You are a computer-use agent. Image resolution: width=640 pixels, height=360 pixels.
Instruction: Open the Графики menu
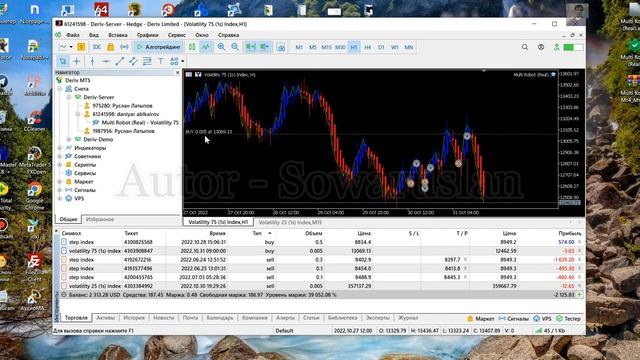(147, 35)
